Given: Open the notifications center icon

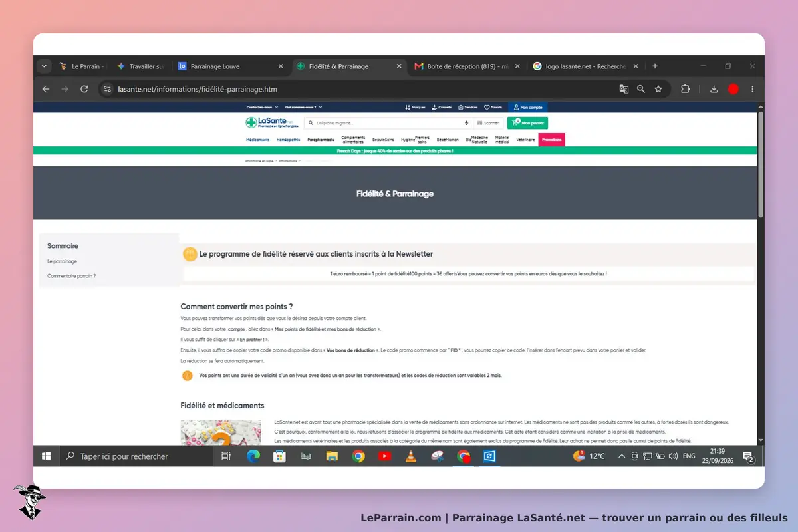Looking at the screenshot, I should 748,456.
